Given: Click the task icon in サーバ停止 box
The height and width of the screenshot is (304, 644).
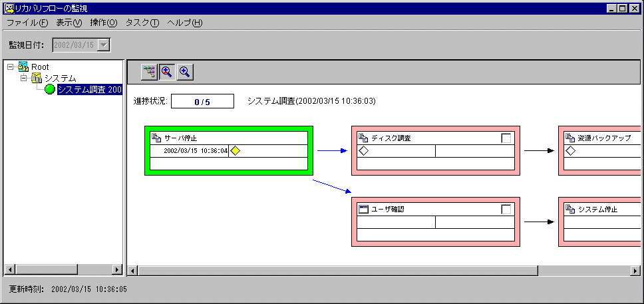Looking at the screenshot, I should (157, 138).
